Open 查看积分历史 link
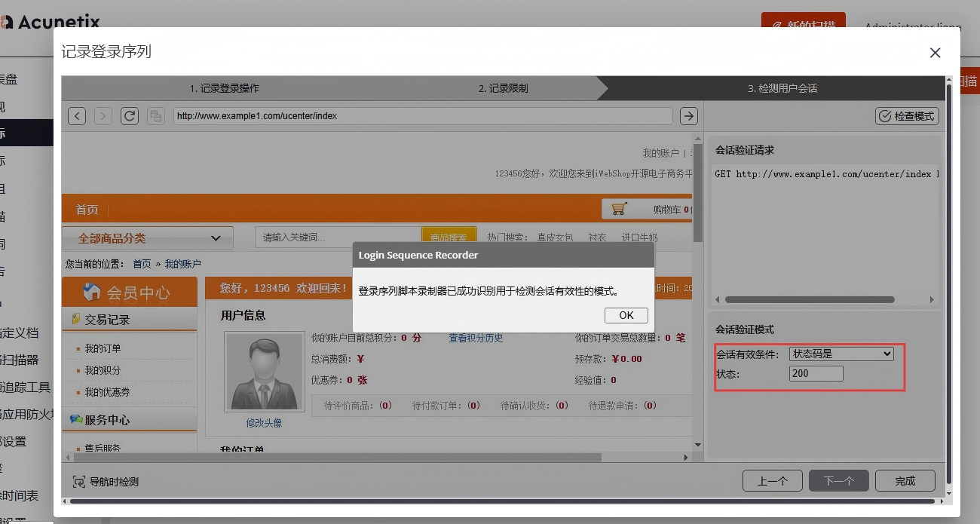The image size is (980, 524). point(476,338)
